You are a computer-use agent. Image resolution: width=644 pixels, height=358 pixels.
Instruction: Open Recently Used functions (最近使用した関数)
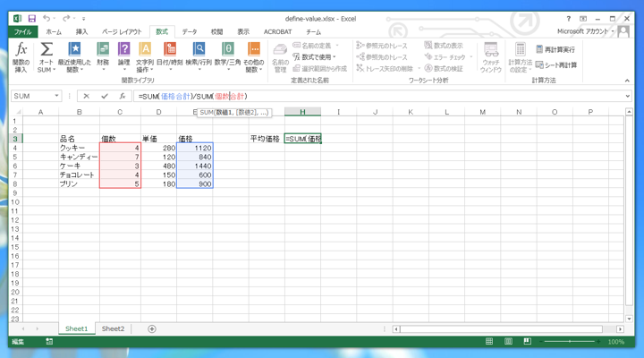click(x=74, y=57)
